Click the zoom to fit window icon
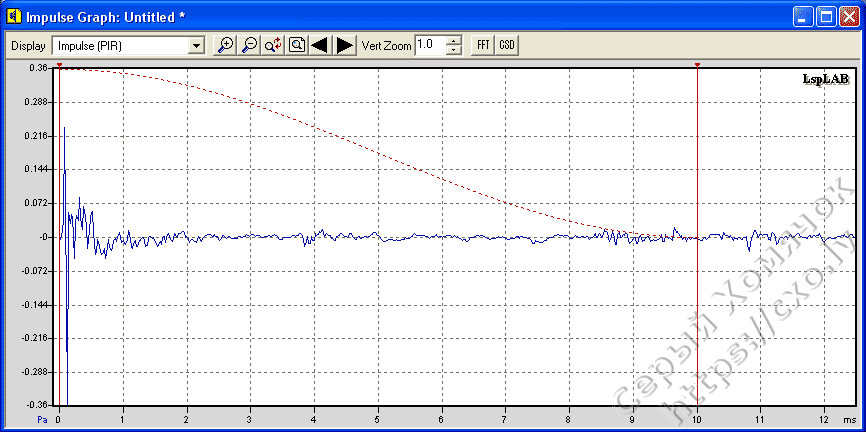This screenshot has height=432, width=866. pyautogui.click(x=297, y=45)
